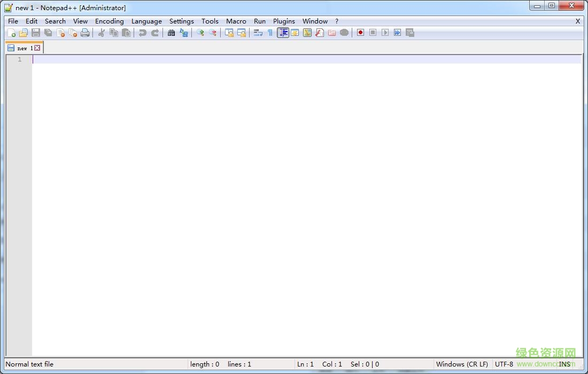Select the new 1 document tab
588x374 pixels.
click(21, 48)
